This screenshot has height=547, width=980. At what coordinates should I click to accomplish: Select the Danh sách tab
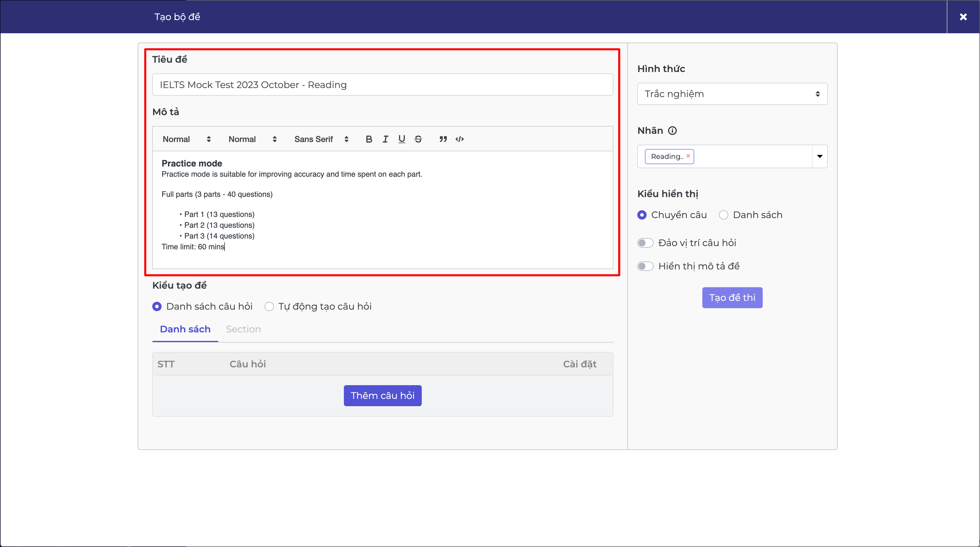click(x=185, y=329)
